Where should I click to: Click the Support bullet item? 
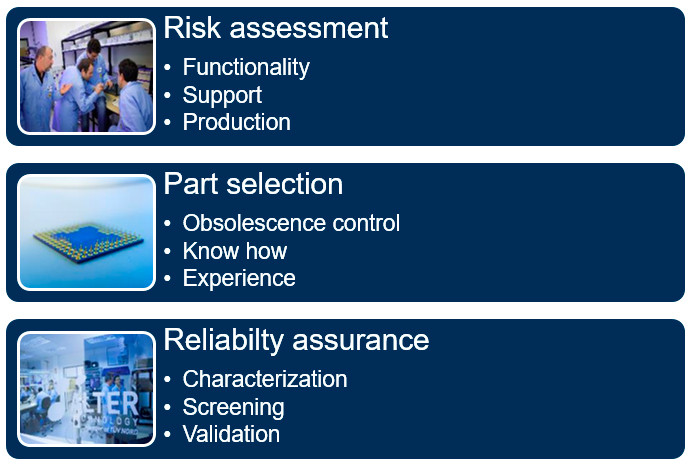coord(222,96)
